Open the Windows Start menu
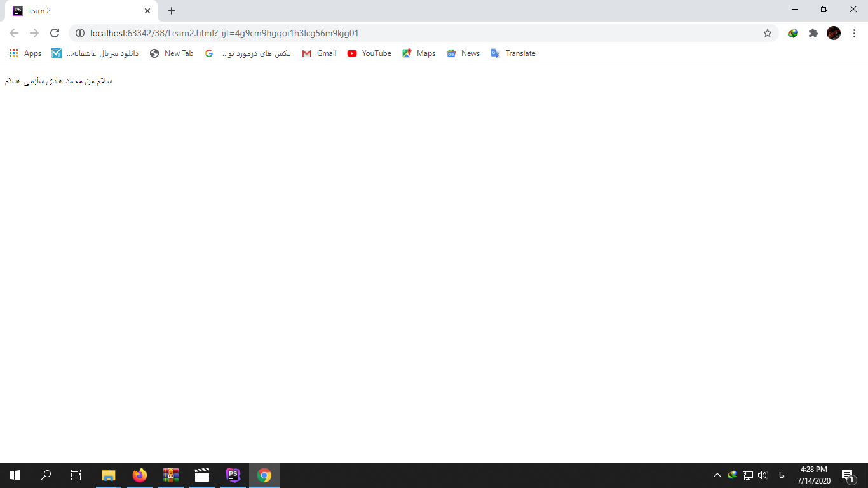The image size is (868, 488). pos(15,475)
